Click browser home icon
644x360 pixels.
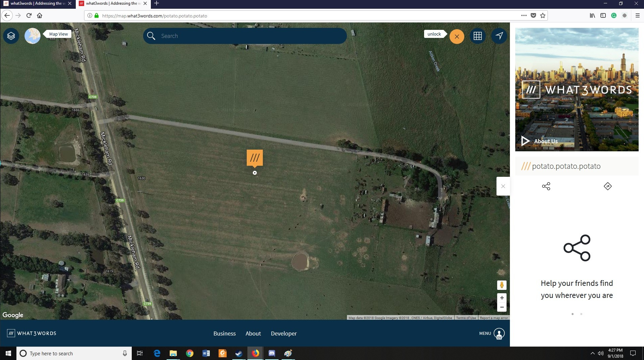point(40,15)
